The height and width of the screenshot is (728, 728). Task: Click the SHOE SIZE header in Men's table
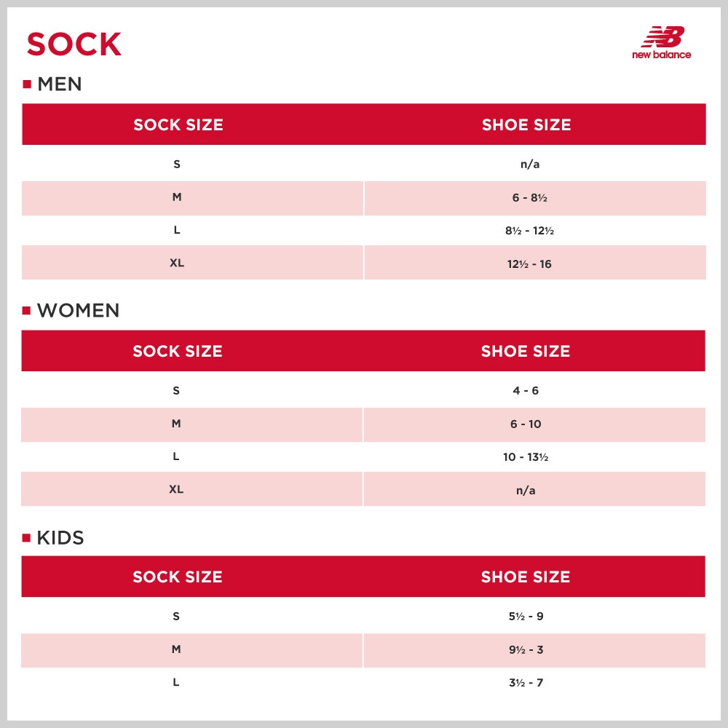tap(526, 124)
